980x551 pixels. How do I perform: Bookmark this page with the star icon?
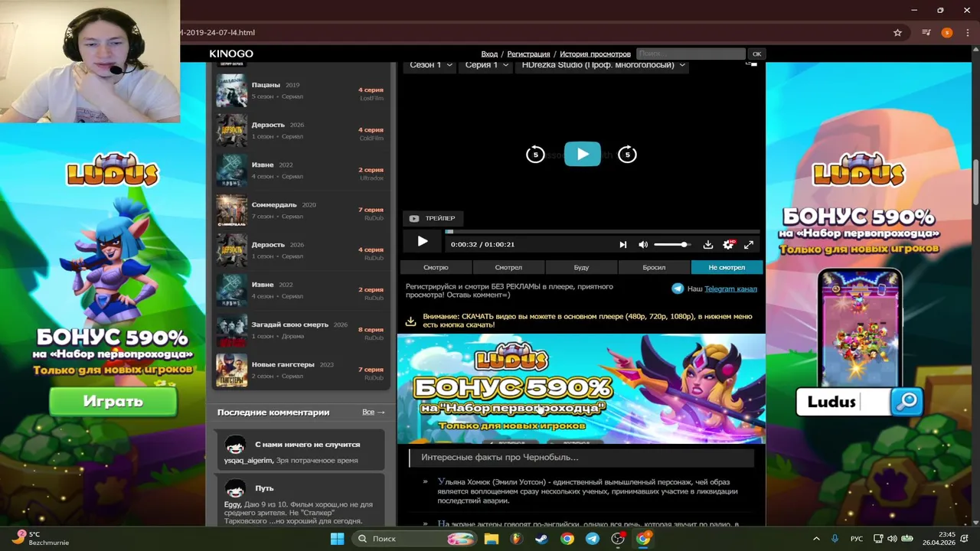(x=897, y=33)
